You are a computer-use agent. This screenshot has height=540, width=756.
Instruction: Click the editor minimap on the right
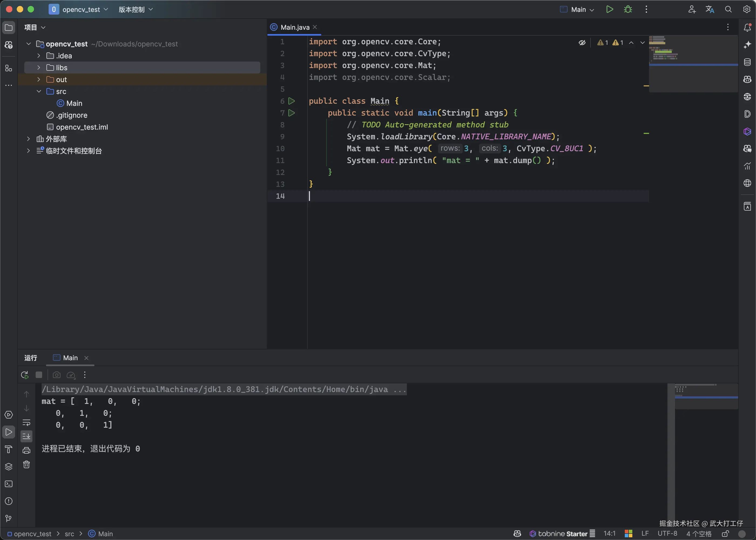pyautogui.click(x=693, y=63)
